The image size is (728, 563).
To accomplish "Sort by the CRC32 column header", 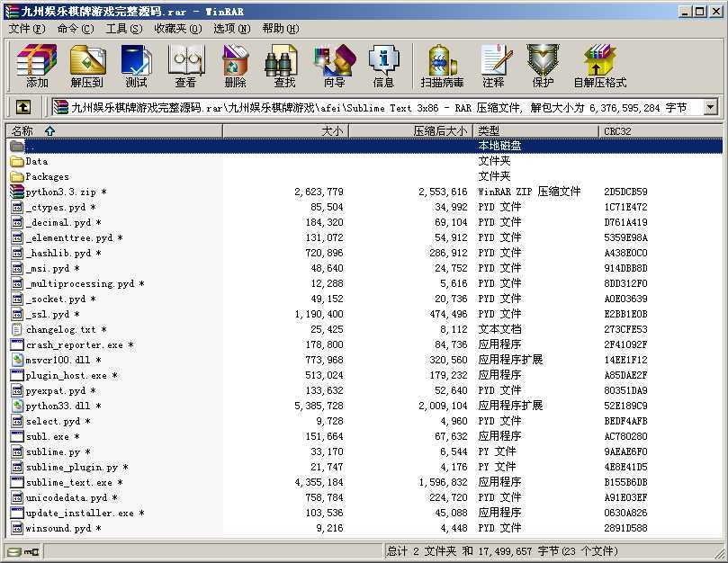I will click(x=617, y=130).
